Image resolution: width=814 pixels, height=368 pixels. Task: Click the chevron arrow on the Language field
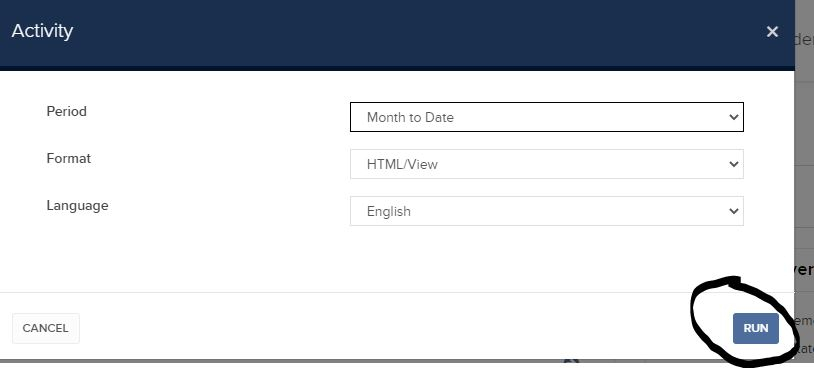[x=733, y=211]
